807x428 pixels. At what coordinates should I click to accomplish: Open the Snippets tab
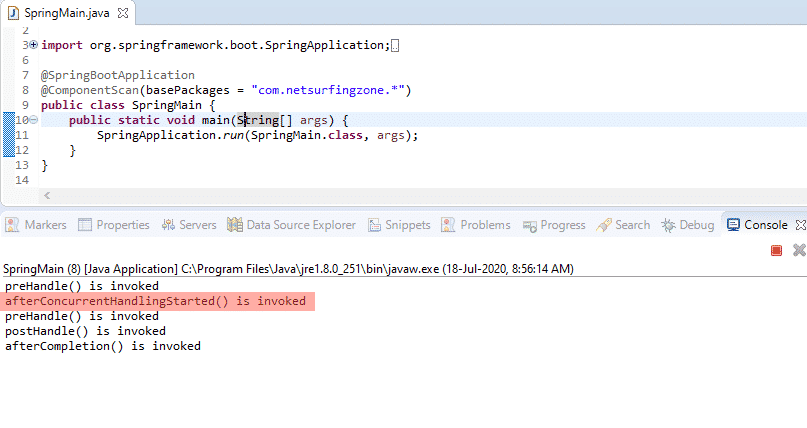pyautogui.click(x=398, y=225)
